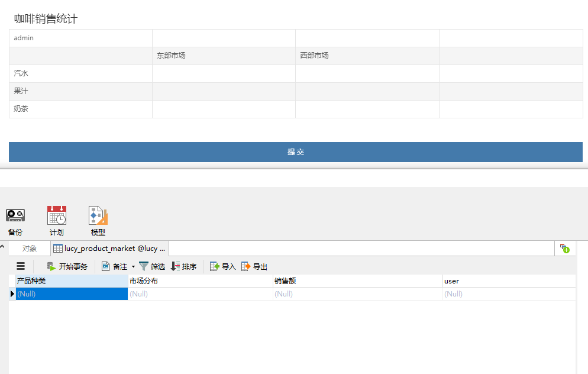Click the 销售额 column header

click(x=357, y=281)
